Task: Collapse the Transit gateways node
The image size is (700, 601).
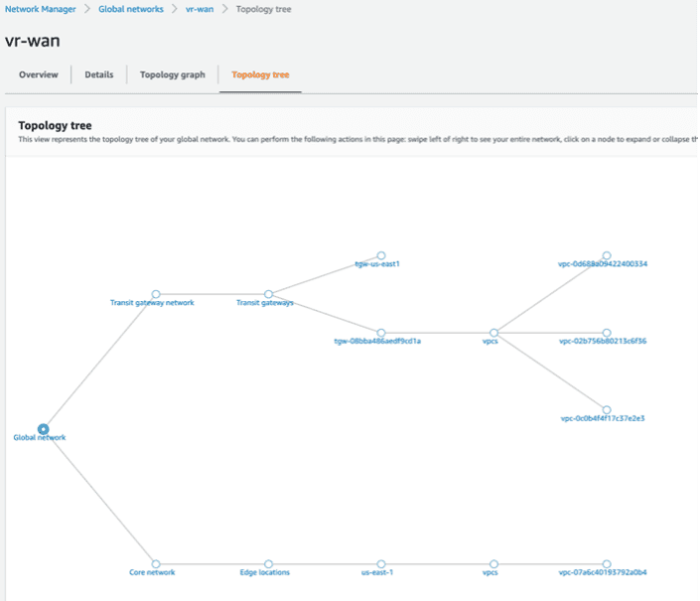Action: point(268,294)
